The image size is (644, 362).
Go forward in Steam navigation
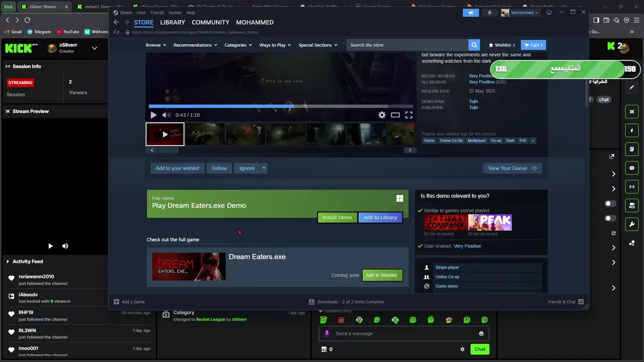(126, 22)
